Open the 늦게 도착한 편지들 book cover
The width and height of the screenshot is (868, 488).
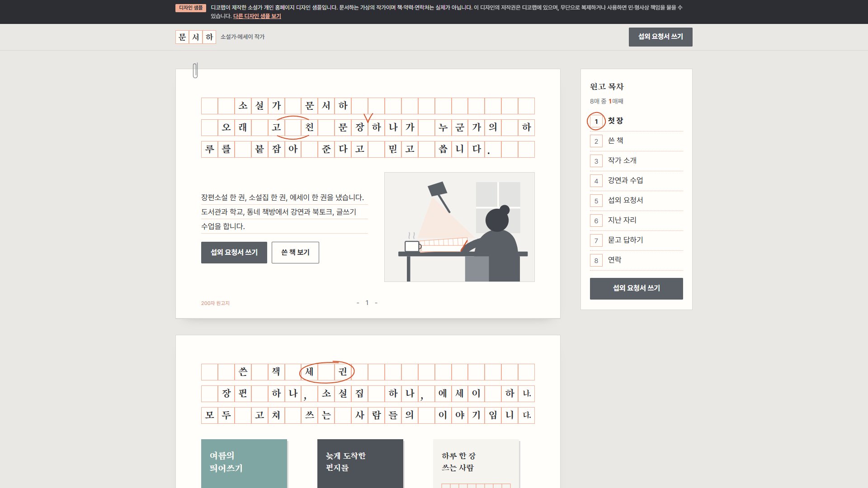[x=360, y=464]
